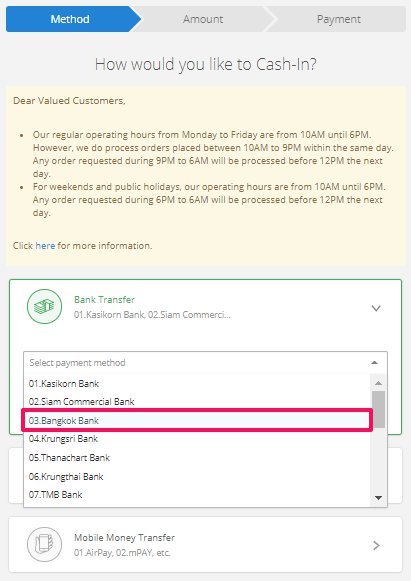Go to the Payment step tab
This screenshot has width=411, height=581.
pyautogui.click(x=338, y=19)
